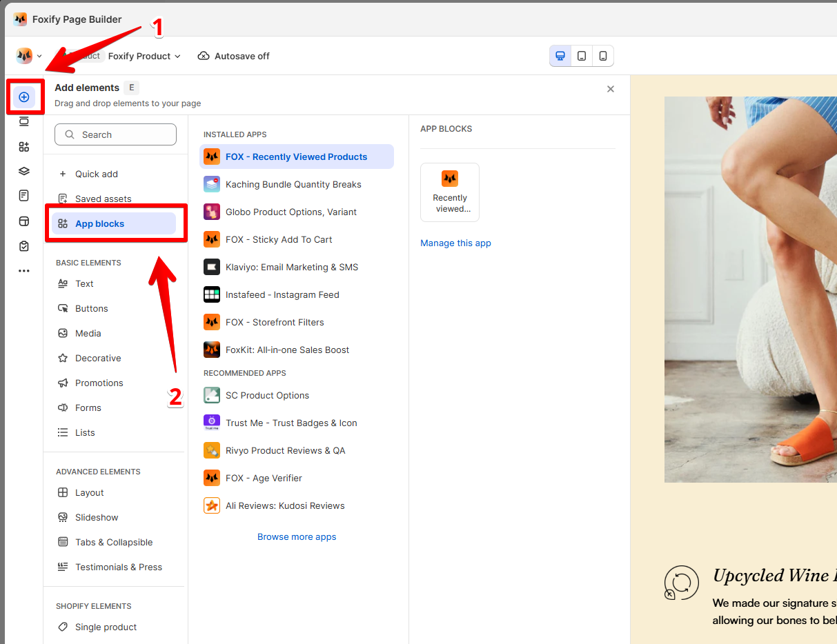Open the app blocks icon in left rail
The height and width of the screenshot is (644, 837).
[x=24, y=147]
